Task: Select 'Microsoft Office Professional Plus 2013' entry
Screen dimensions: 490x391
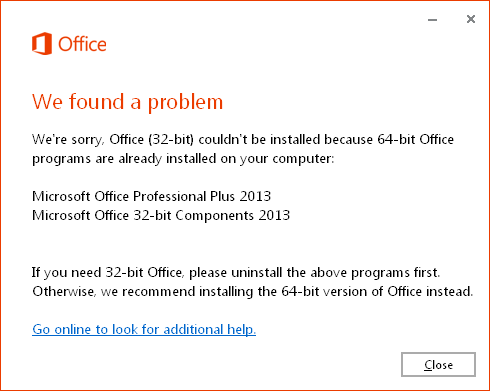Action: 151,196
